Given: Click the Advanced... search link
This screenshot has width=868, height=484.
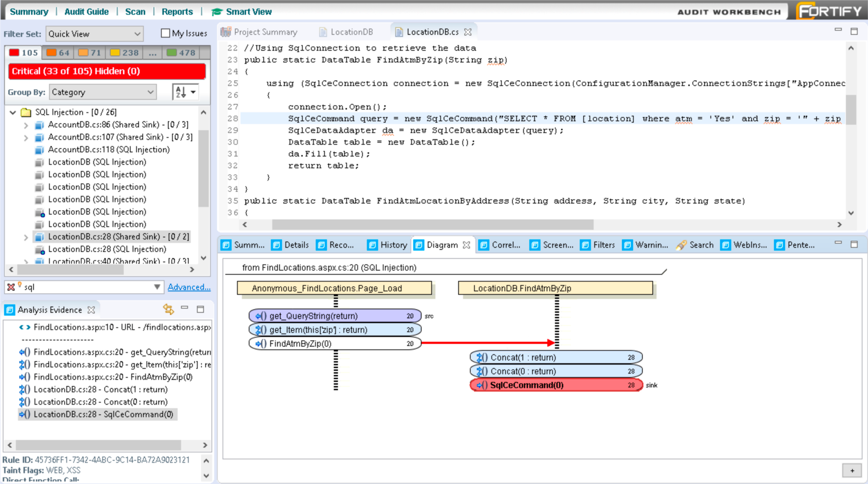Looking at the screenshot, I should click(189, 287).
